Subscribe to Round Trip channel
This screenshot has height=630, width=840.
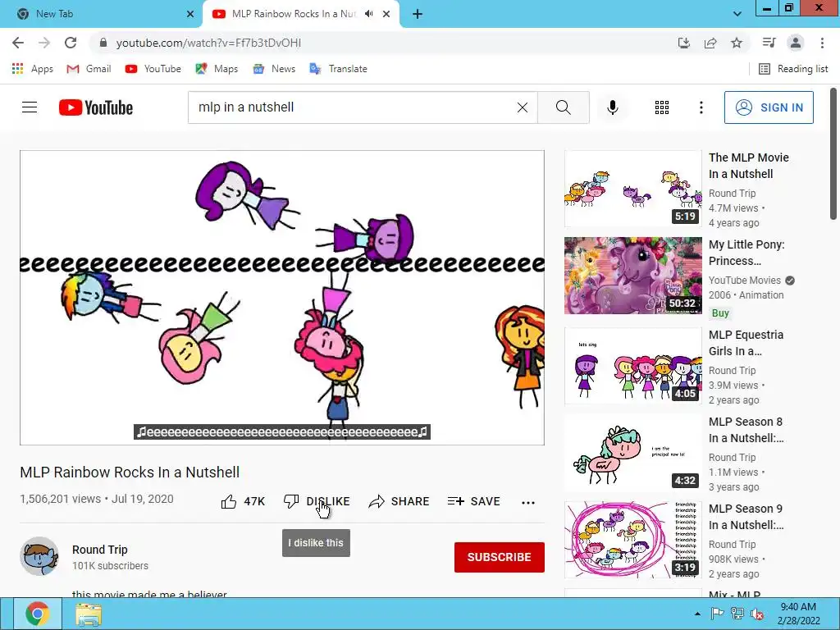pos(500,557)
